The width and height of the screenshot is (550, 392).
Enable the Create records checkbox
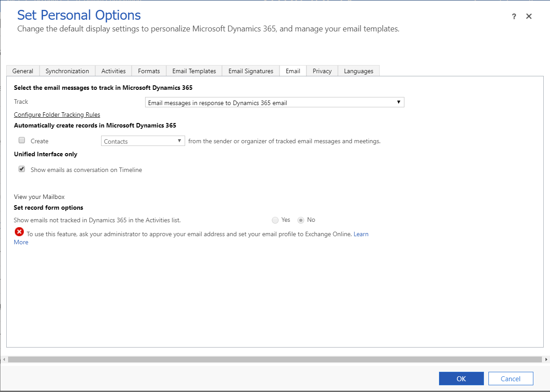(x=22, y=141)
